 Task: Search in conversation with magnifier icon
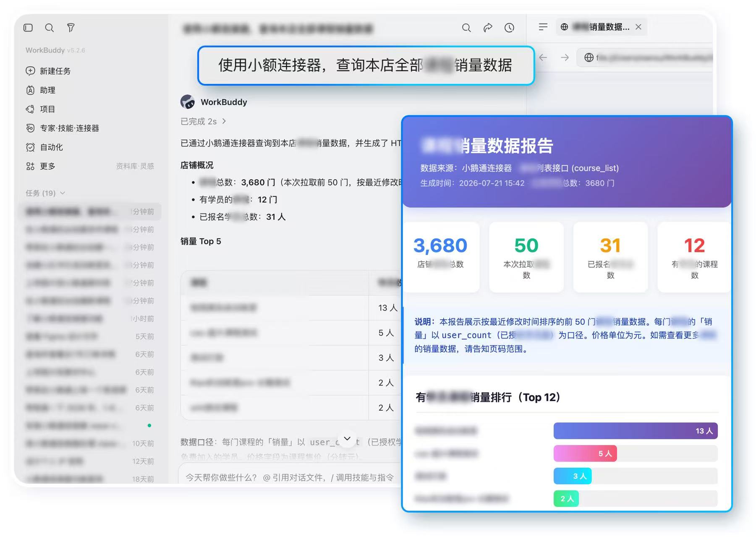[466, 28]
